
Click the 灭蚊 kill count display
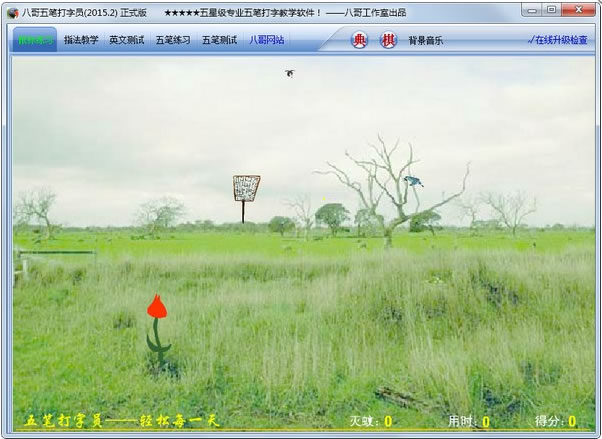point(370,422)
